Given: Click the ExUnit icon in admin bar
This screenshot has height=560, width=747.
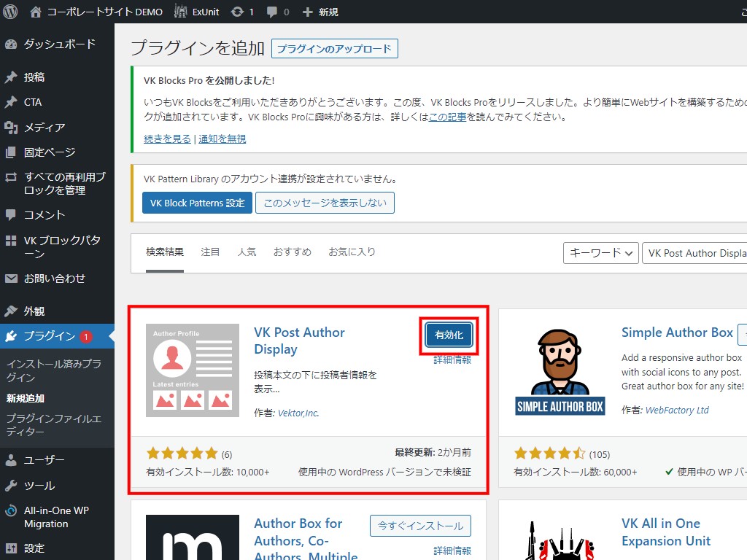Looking at the screenshot, I should point(181,12).
